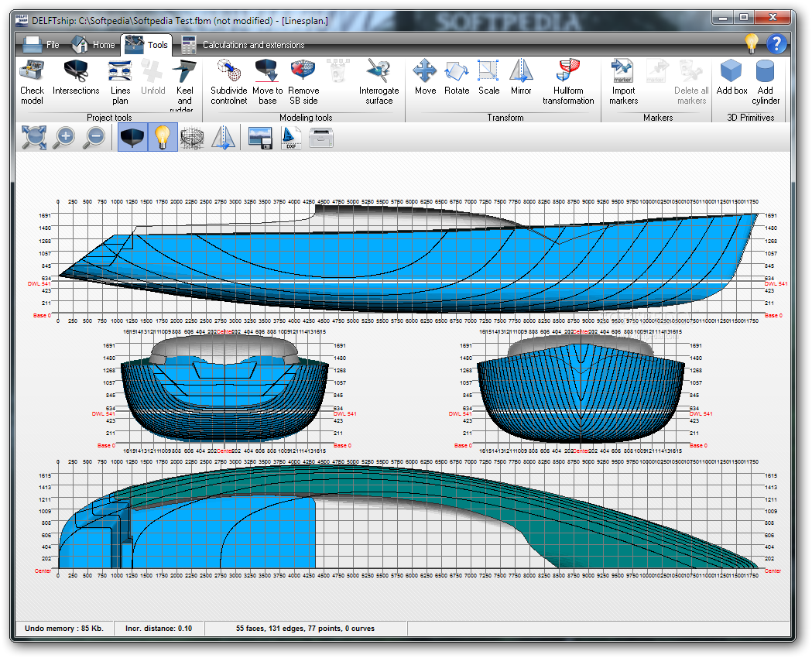Maximize the DELFTship window
Screen dimensions: 812x658
coord(744,18)
